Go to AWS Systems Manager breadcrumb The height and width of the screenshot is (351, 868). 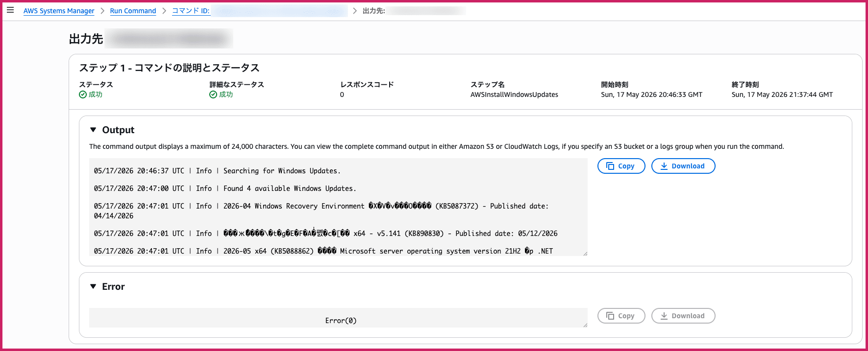59,11
